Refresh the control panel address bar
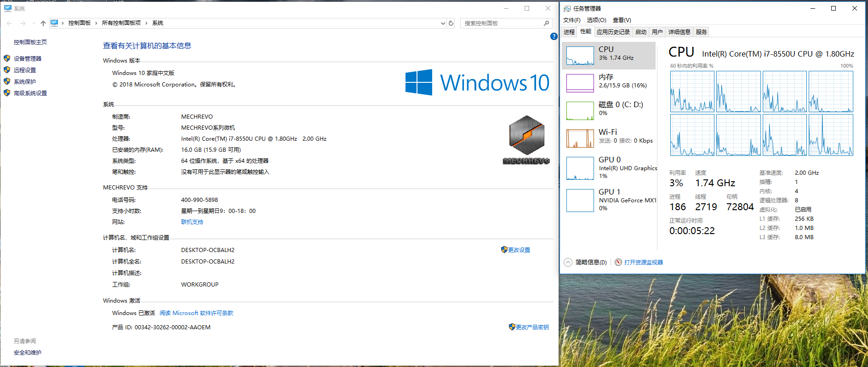Screen dimensions: 868x367 tap(451, 23)
